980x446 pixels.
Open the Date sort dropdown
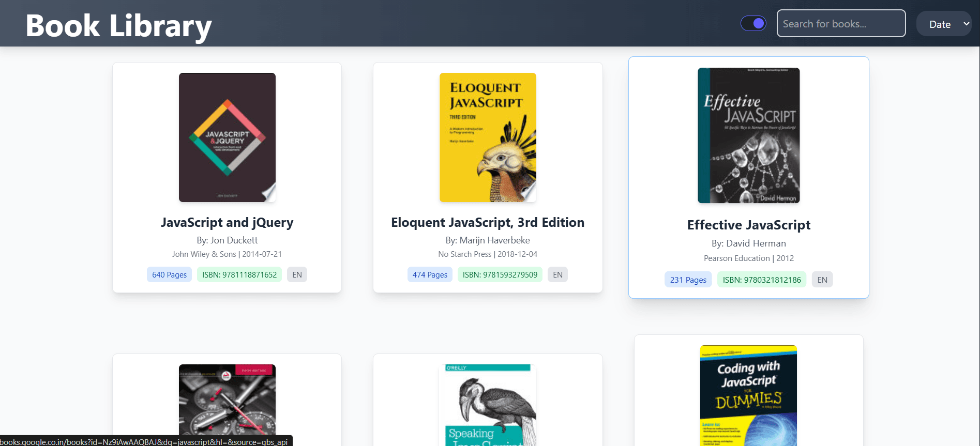click(x=944, y=24)
